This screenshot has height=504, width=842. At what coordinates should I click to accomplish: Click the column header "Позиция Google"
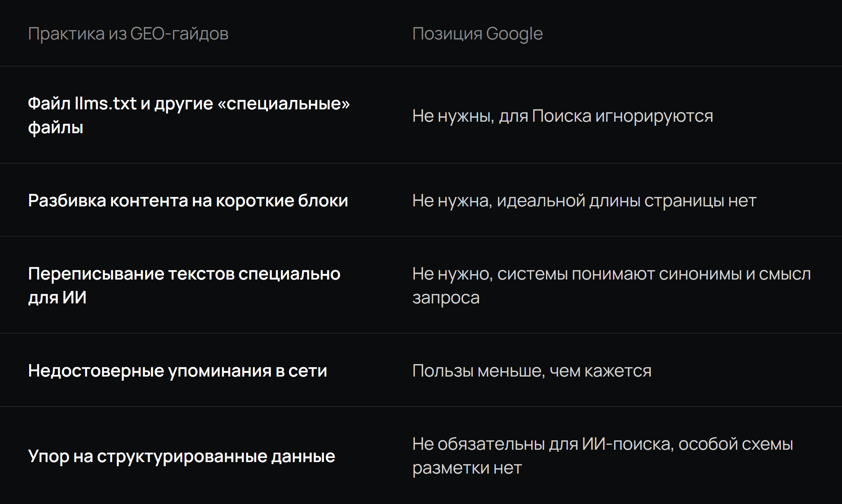pos(477,34)
